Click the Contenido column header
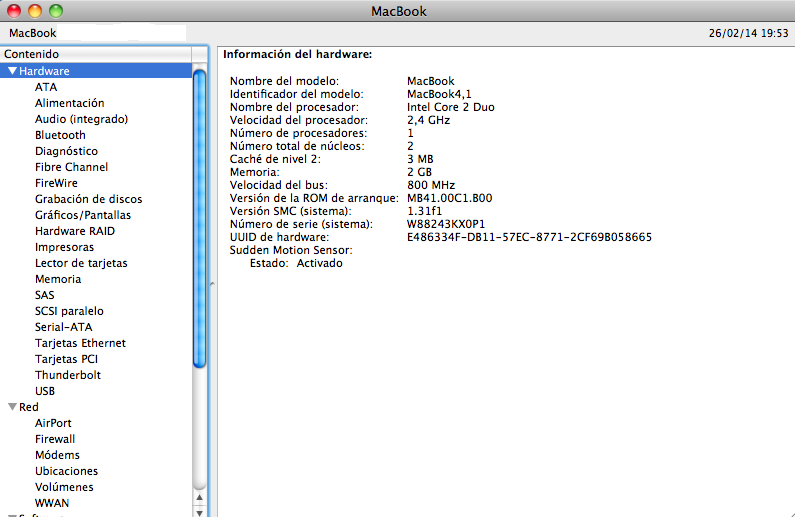 (96, 54)
